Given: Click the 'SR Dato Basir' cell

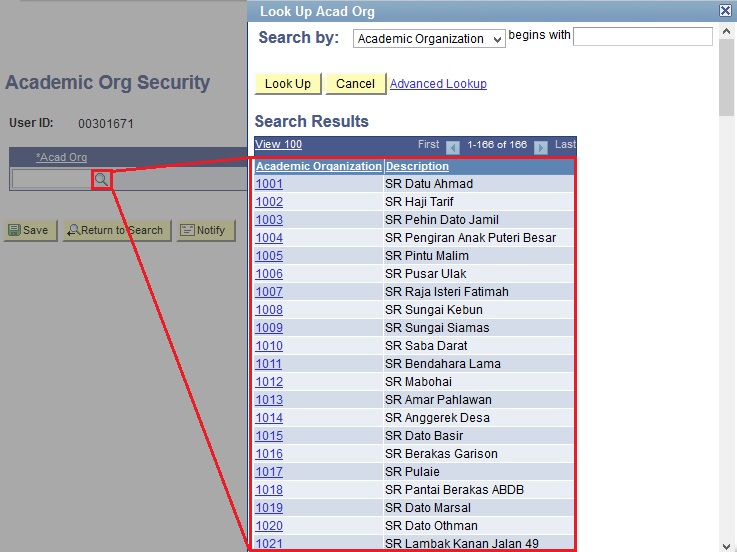Looking at the screenshot, I should [x=478, y=436].
